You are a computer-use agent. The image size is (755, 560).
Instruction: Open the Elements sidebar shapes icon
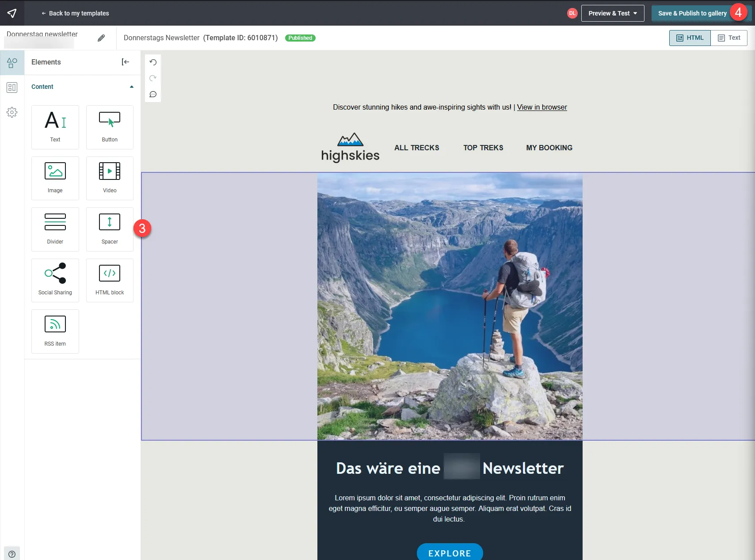pyautogui.click(x=12, y=63)
